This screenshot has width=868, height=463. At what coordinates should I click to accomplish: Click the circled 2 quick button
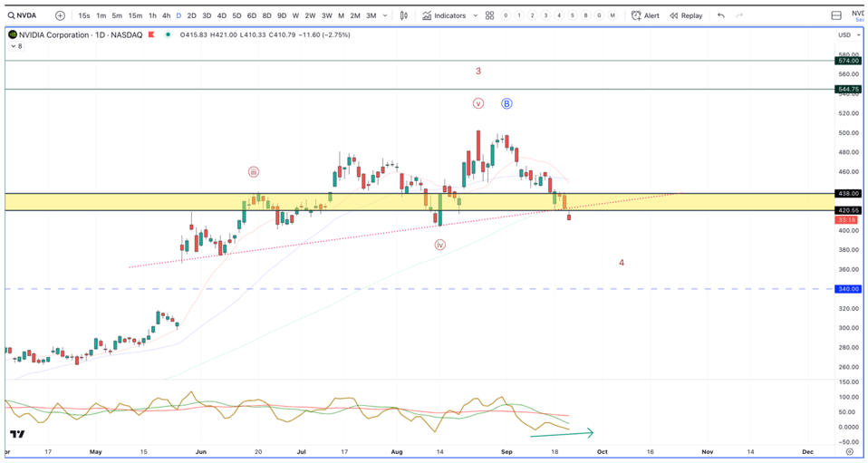[532, 15]
